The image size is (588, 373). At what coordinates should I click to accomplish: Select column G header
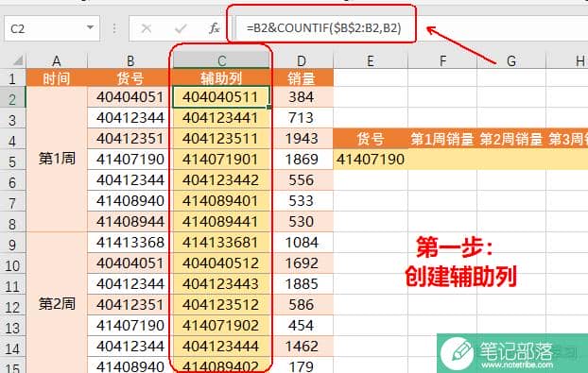point(511,60)
